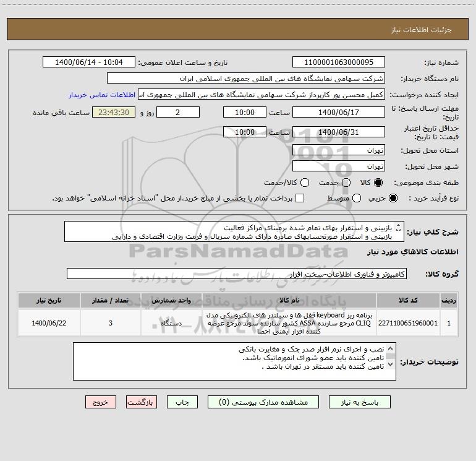Click the ایجاد کننده درخواست field
476x461 pixels.
(261, 94)
